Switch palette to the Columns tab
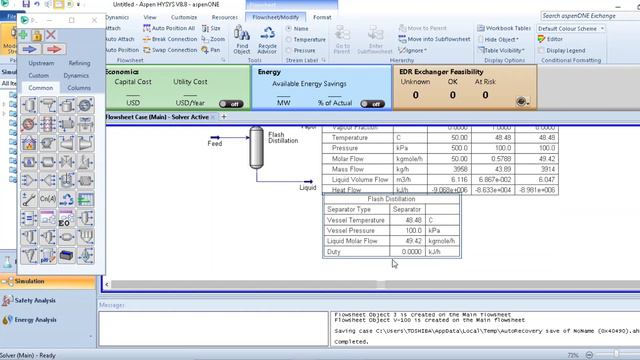The width and height of the screenshot is (640, 360). pos(79,88)
